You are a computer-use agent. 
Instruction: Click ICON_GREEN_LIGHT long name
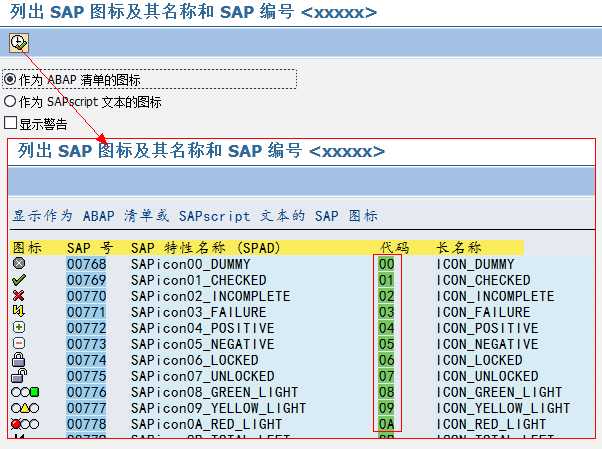click(499, 392)
